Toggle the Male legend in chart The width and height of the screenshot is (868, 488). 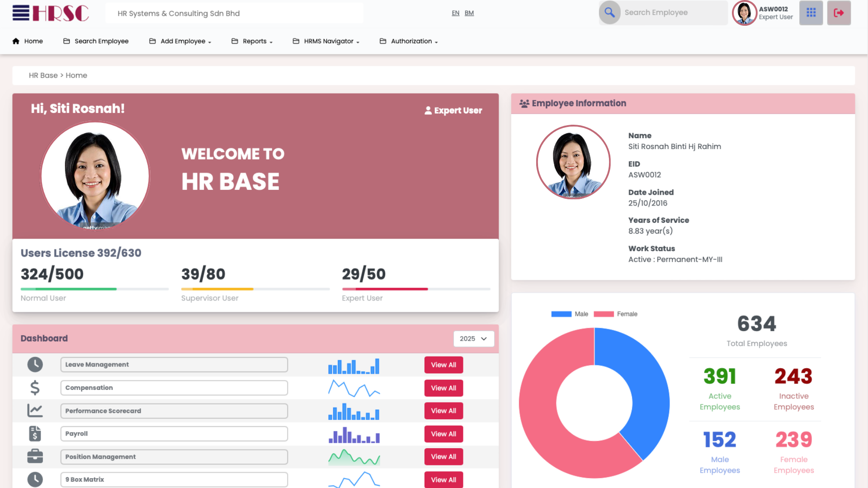[570, 314]
